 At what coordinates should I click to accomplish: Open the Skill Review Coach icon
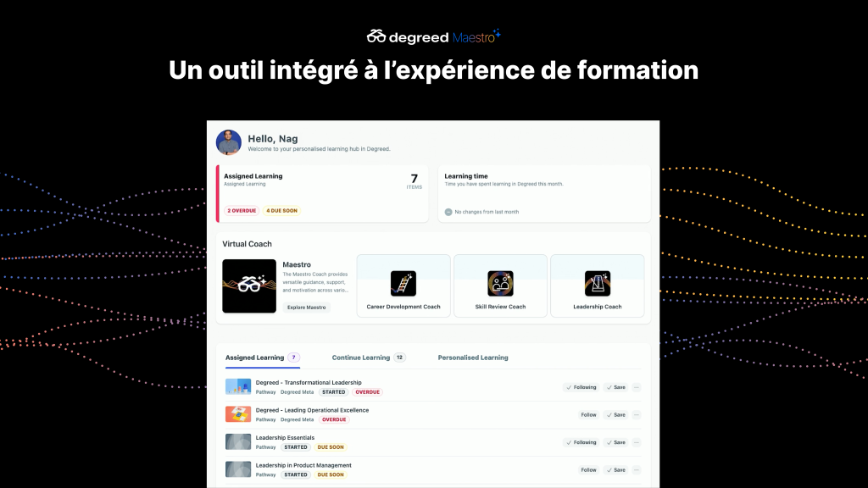[x=500, y=283]
